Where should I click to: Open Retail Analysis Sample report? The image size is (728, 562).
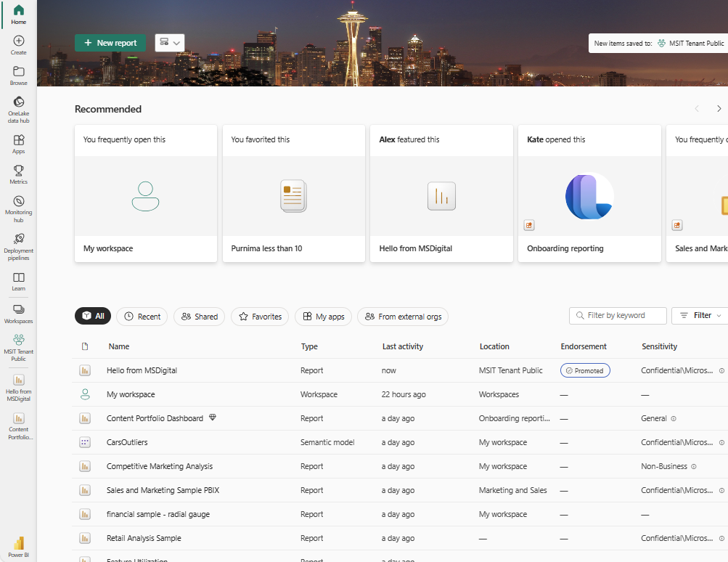(x=144, y=538)
